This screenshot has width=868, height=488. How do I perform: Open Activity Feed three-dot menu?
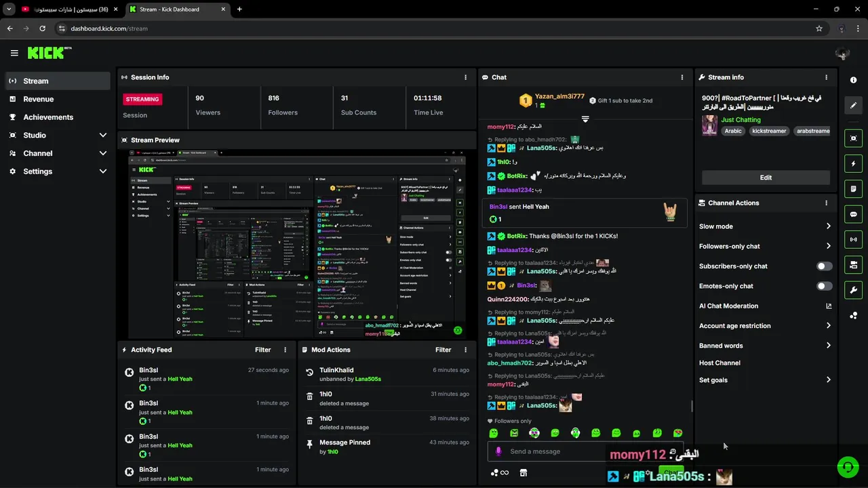[285, 350]
